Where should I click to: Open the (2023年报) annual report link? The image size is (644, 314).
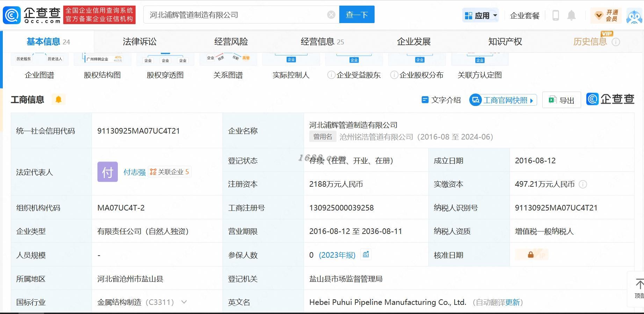tap(337, 255)
